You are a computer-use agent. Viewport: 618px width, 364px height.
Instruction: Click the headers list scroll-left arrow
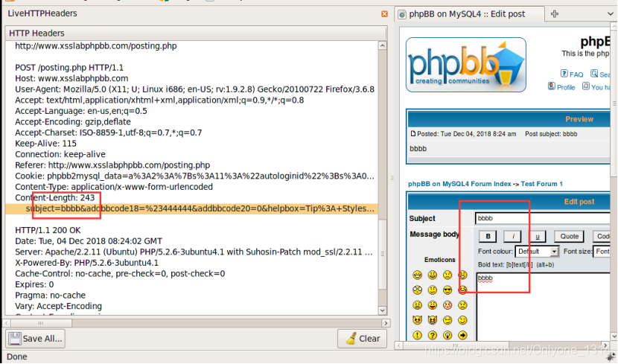pyautogui.click(x=7, y=323)
